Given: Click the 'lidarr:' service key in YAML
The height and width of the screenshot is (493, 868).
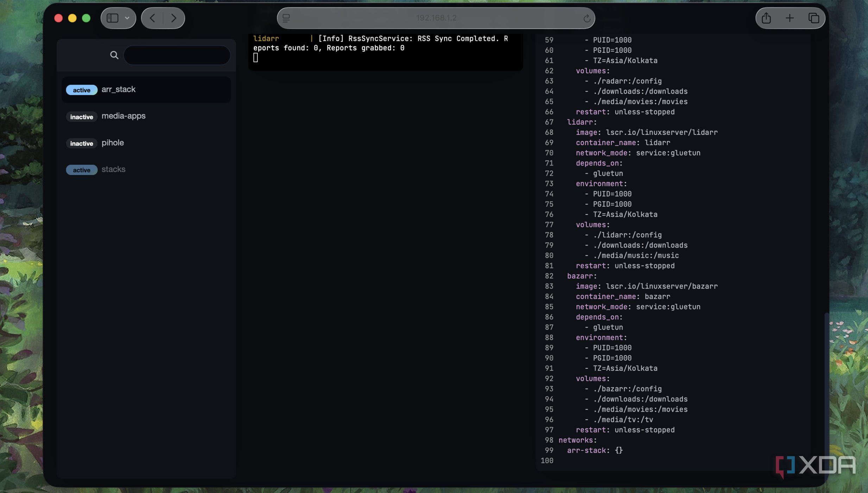Looking at the screenshot, I should click(x=582, y=122).
